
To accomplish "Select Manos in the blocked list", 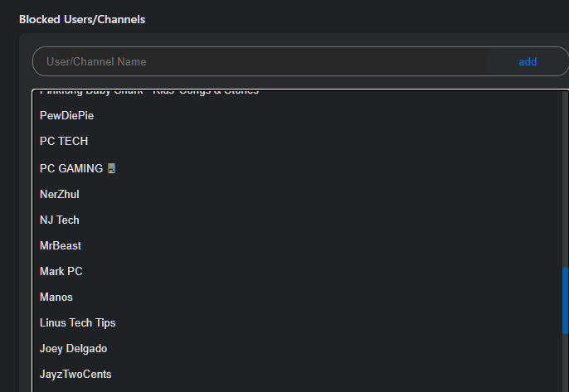I will tap(56, 298).
